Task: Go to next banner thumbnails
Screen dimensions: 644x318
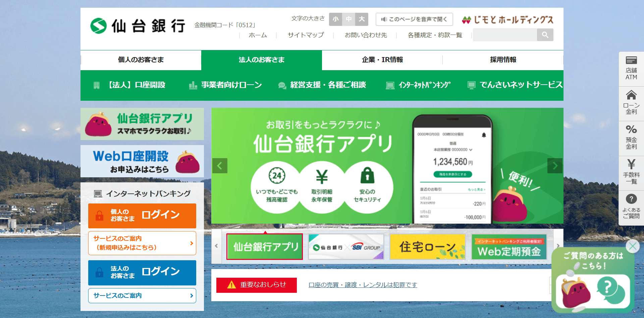Action: pos(558,246)
